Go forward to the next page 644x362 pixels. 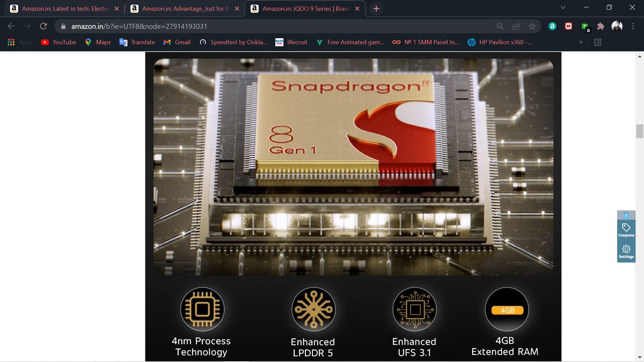click(x=27, y=26)
